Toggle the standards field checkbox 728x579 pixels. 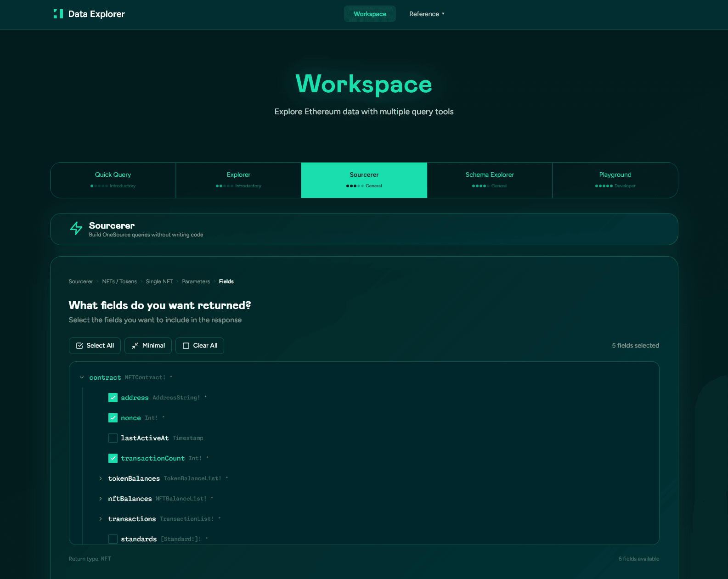click(113, 539)
